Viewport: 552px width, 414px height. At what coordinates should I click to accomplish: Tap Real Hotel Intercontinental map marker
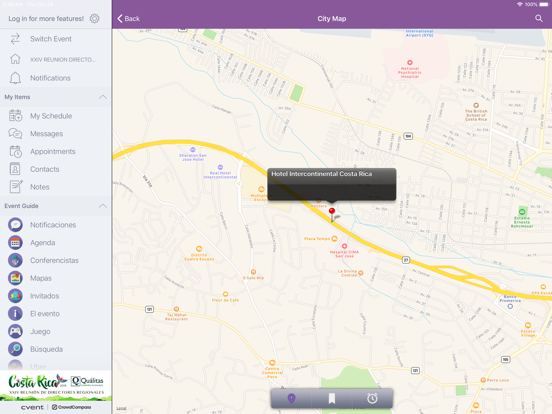[220, 167]
